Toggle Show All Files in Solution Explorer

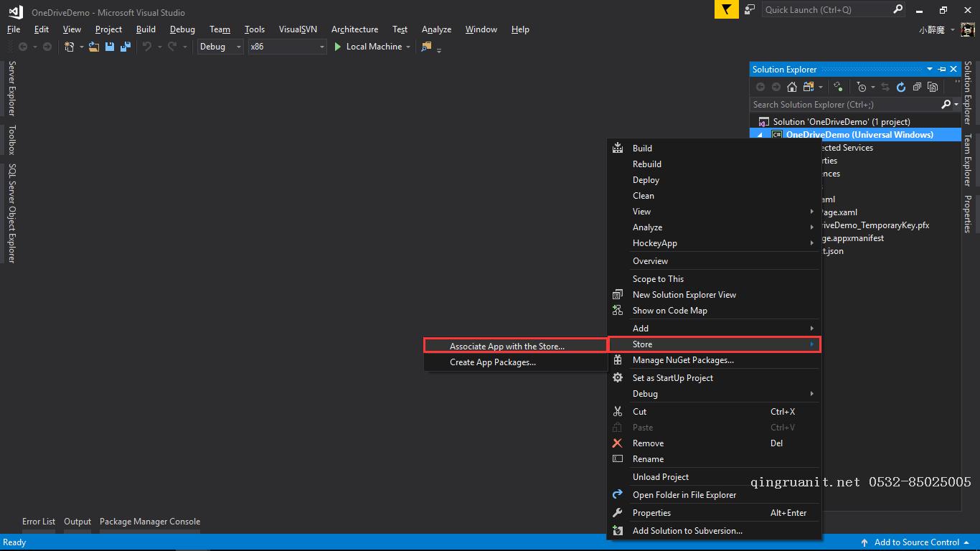pos(933,87)
